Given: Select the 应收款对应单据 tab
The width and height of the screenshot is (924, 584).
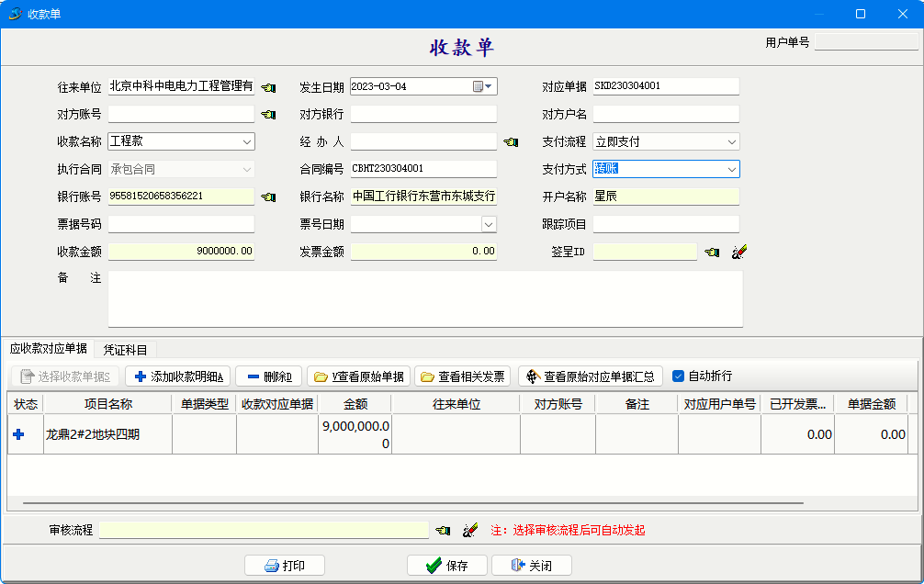Looking at the screenshot, I should [49, 349].
